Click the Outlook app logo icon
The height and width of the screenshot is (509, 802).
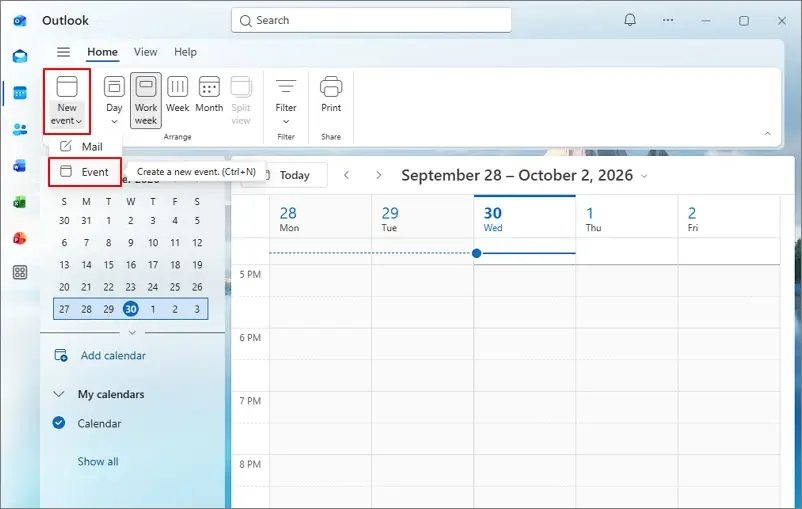(x=20, y=20)
